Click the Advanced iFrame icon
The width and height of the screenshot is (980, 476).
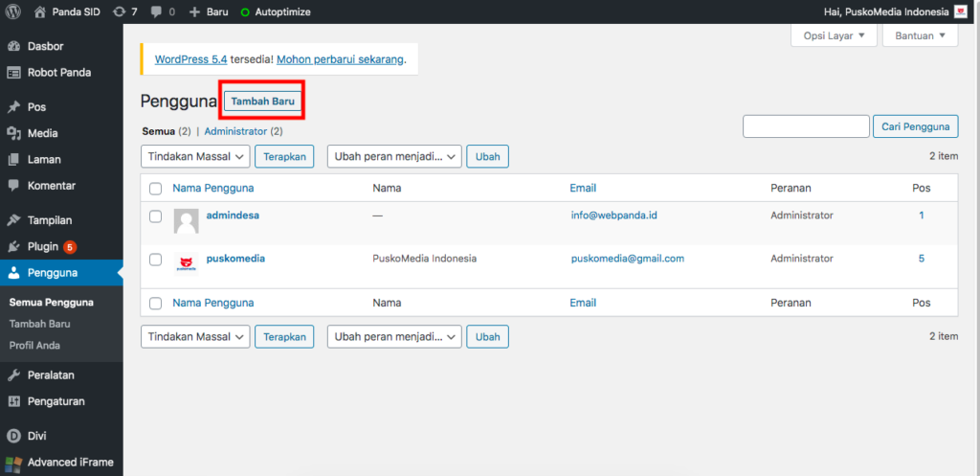point(12,463)
